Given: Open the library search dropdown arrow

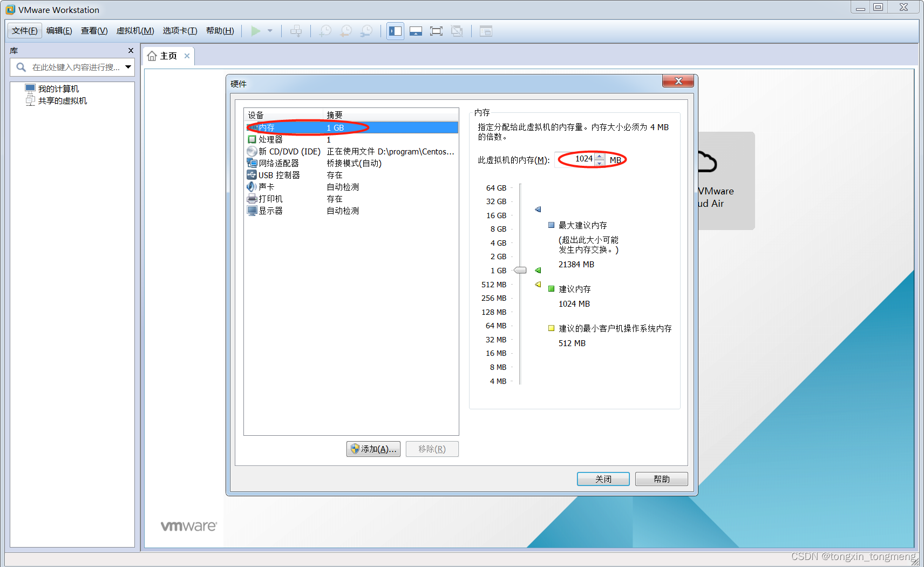Looking at the screenshot, I should coord(128,67).
